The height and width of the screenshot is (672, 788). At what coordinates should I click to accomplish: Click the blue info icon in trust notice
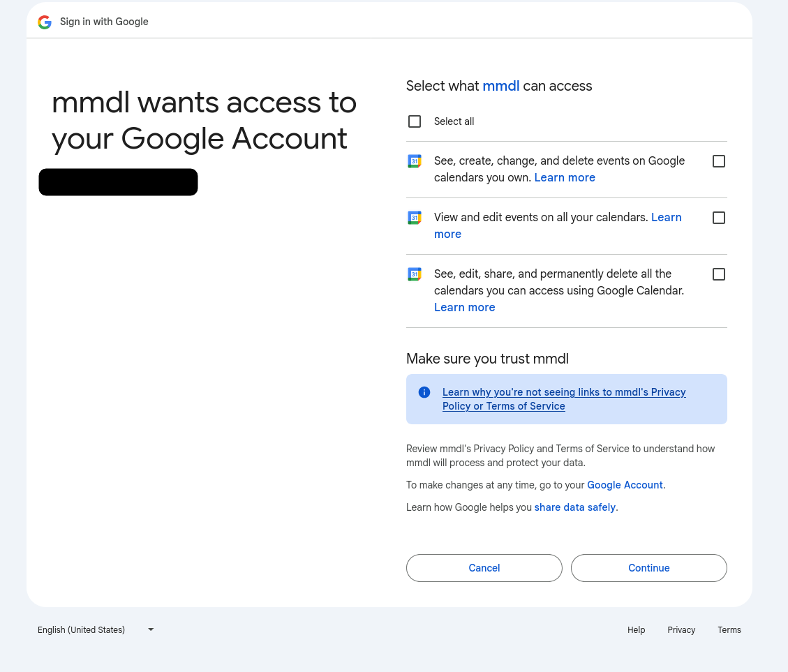pyautogui.click(x=424, y=392)
